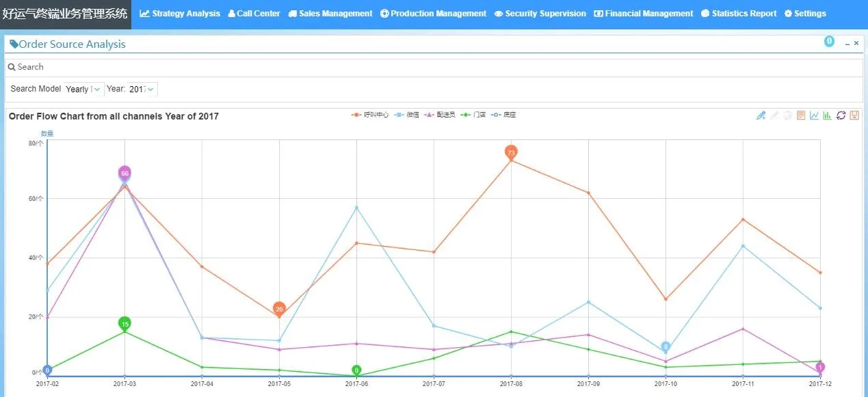Open the Statistics Report menu
This screenshot has height=397, width=868.
pos(739,14)
